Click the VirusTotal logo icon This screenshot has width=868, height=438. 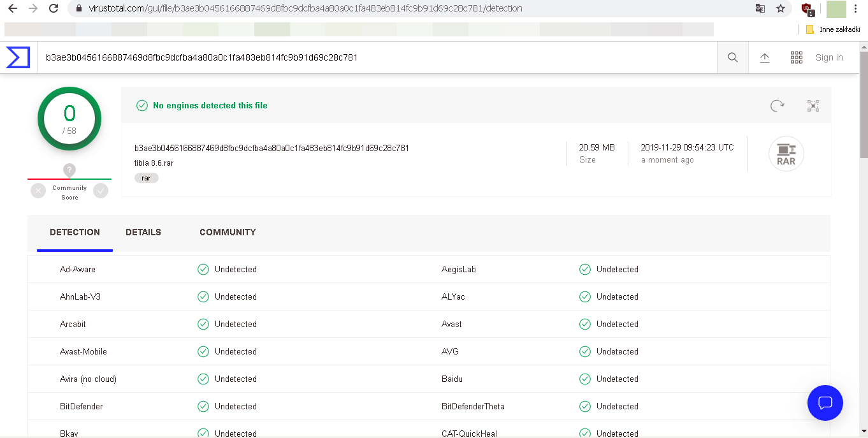(18, 57)
